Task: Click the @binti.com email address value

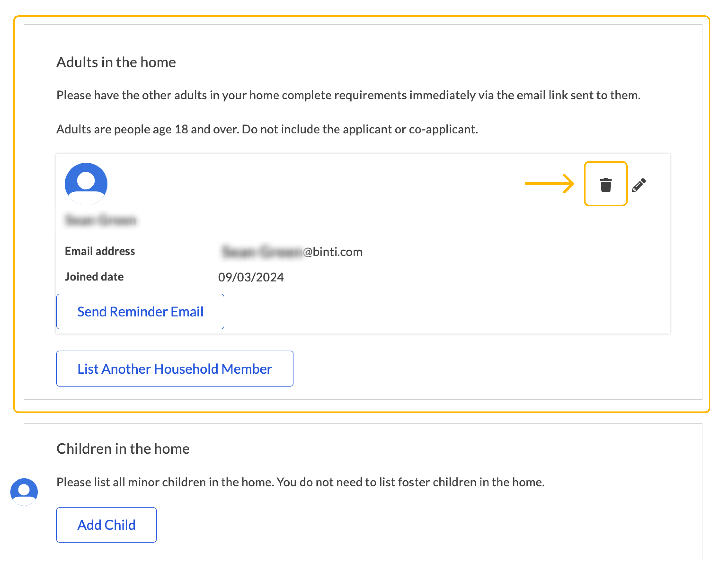Action: pos(292,252)
